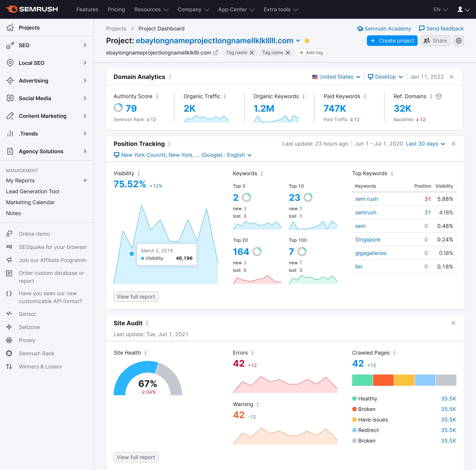Viewport: 476px width, 470px height.
Task: Remove the first Tag name chip
Action: 252,53
